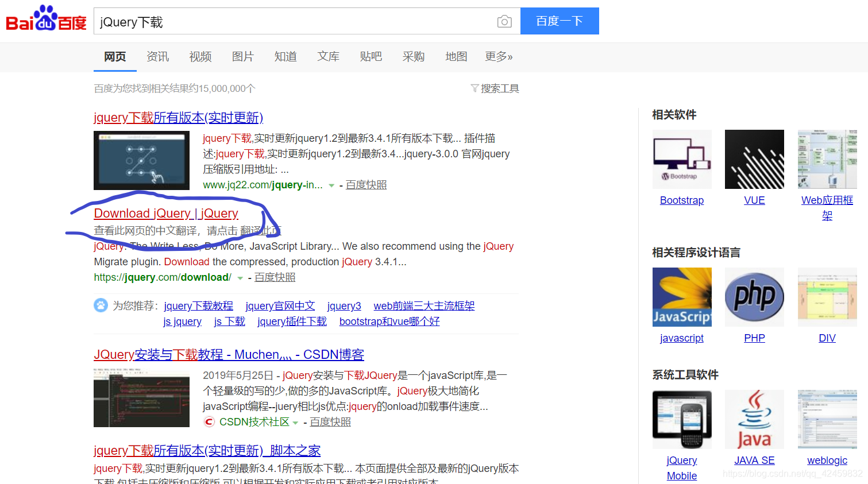Click recommended search web前端三大主流框架
Viewport: 868px width, 484px height.
[x=424, y=306]
